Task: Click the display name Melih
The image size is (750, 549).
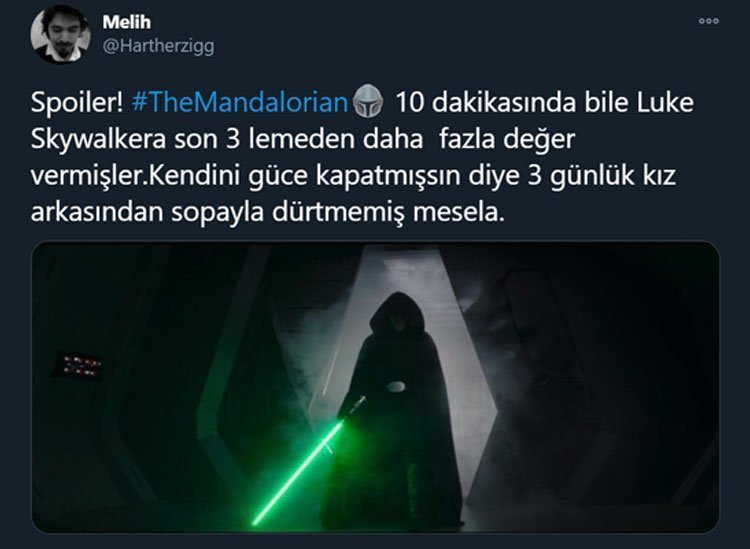Action: (127, 22)
